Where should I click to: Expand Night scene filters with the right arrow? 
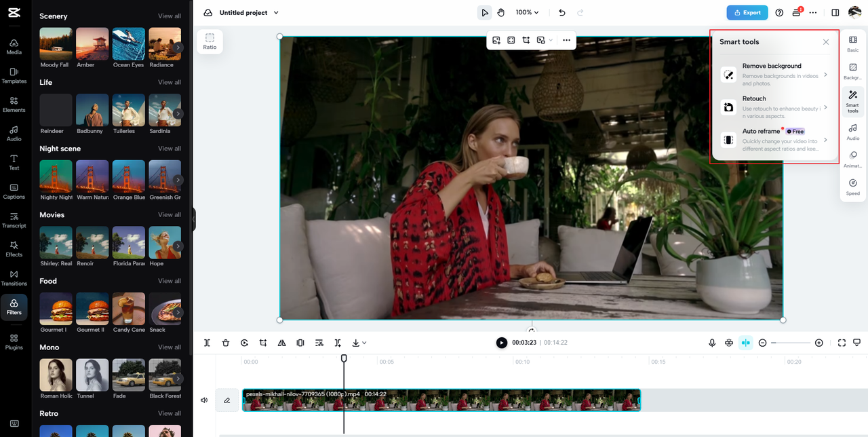click(178, 180)
